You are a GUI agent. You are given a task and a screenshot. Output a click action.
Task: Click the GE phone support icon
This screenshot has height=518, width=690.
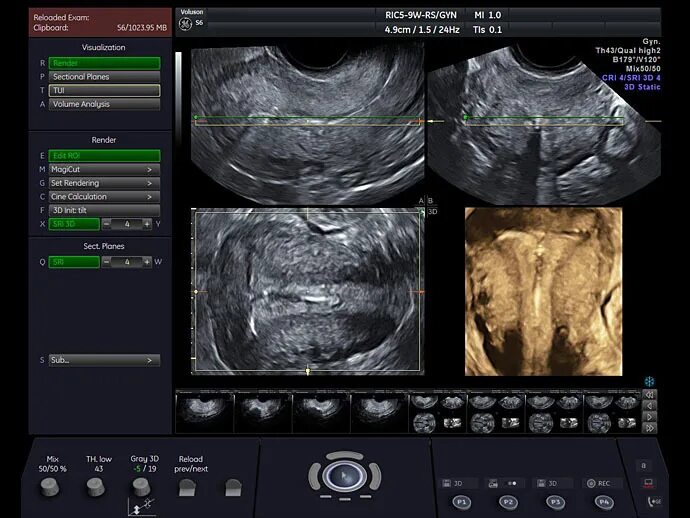(x=653, y=501)
